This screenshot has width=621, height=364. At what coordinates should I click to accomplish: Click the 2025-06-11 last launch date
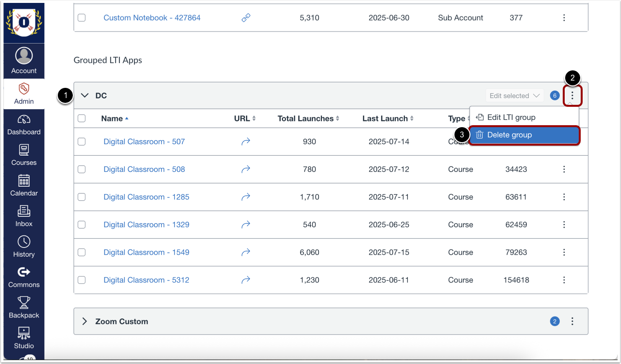click(x=389, y=280)
